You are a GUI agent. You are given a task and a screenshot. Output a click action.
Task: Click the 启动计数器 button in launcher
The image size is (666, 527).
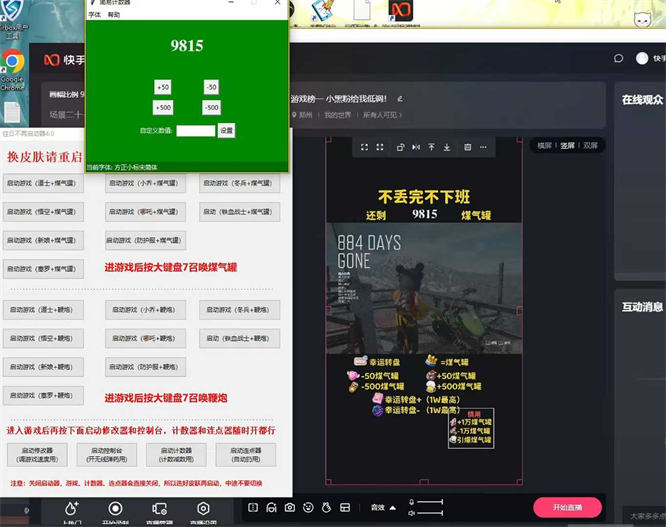tap(176, 455)
